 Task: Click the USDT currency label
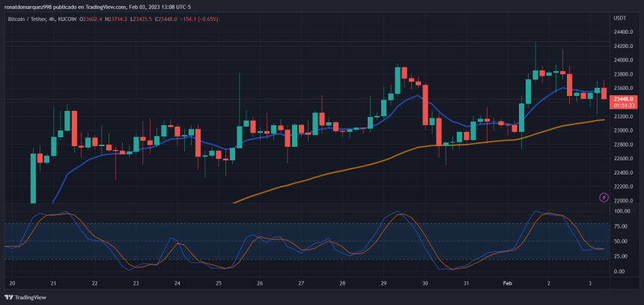(619, 17)
